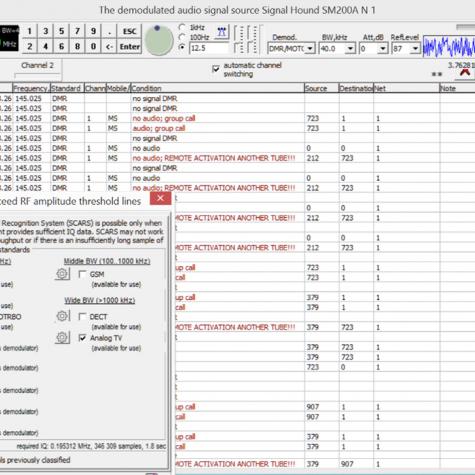This screenshot has width=475, height=475.
Task: Click the Destination column header
Action: pyautogui.click(x=356, y=88)
